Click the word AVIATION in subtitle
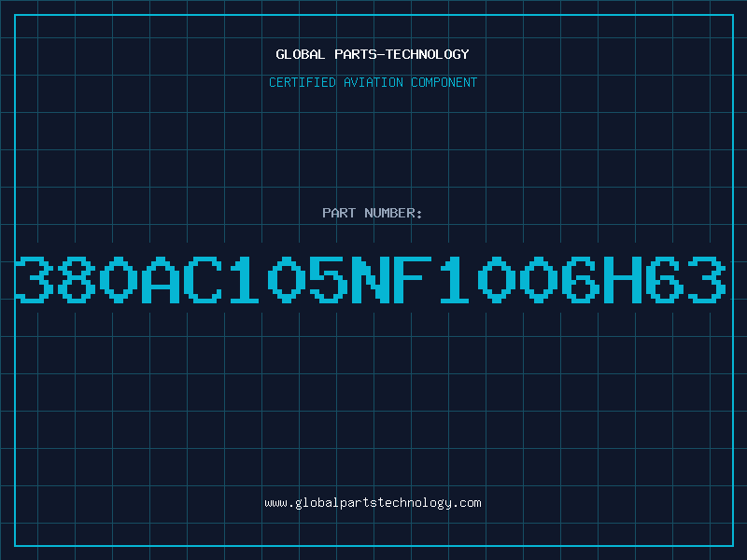The image size is (747, 560). coord(373,82)
